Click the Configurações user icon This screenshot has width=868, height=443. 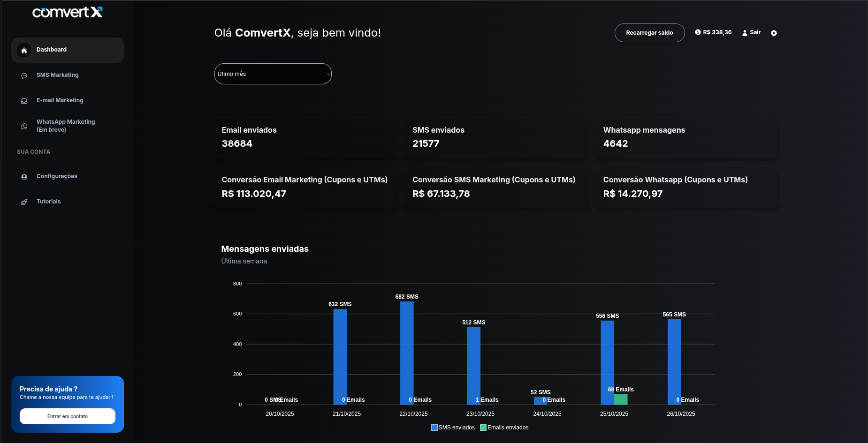[24, 177]
